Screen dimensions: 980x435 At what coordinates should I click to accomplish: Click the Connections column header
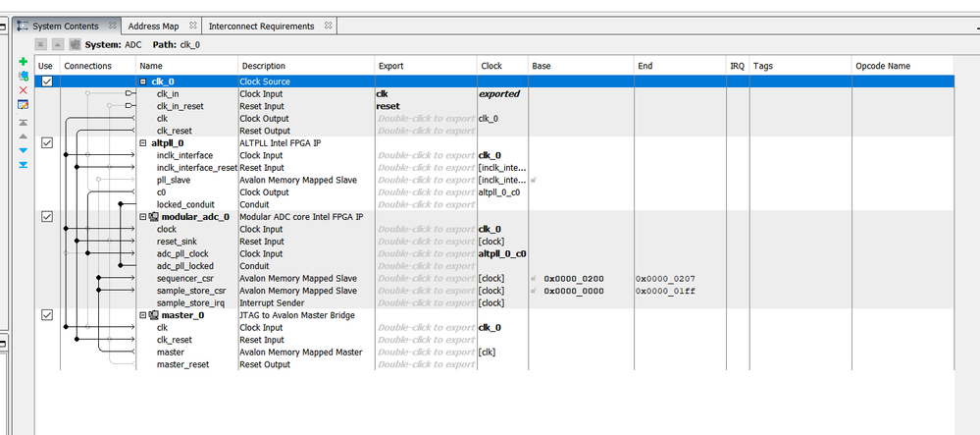coord(98,66)
